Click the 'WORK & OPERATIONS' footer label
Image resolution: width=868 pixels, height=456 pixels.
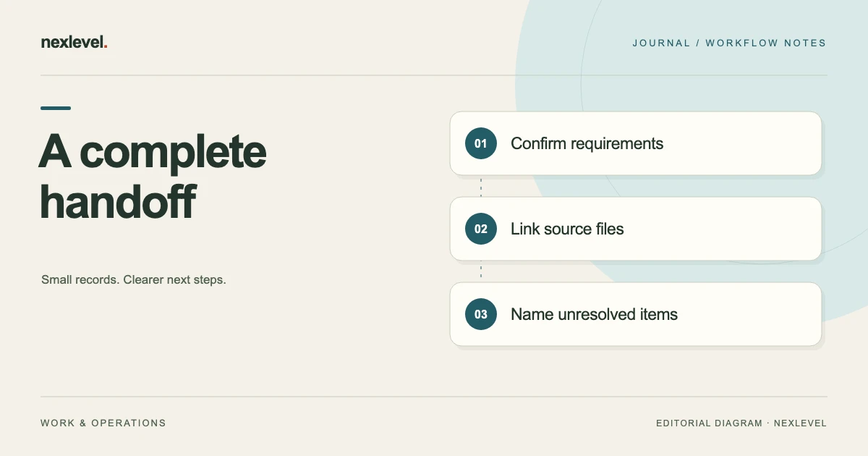[103, 423]
